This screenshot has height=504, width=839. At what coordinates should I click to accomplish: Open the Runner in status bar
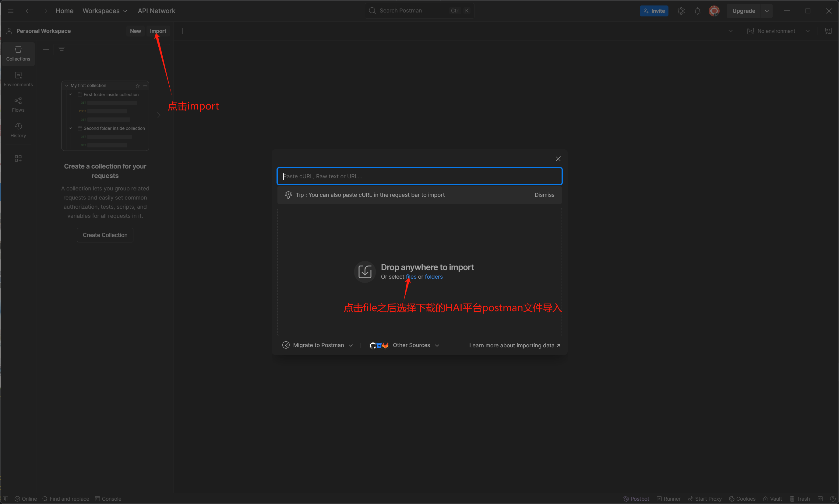(x=668, y=499)
